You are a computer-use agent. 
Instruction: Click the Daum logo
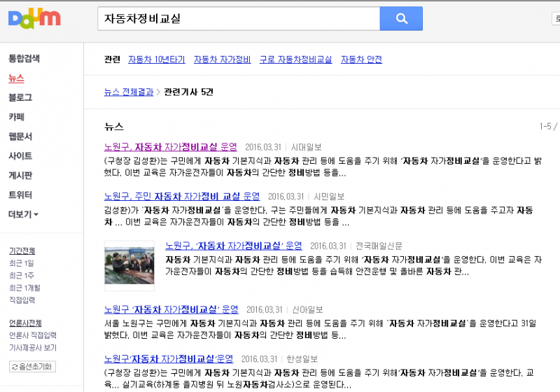[34, 19]
